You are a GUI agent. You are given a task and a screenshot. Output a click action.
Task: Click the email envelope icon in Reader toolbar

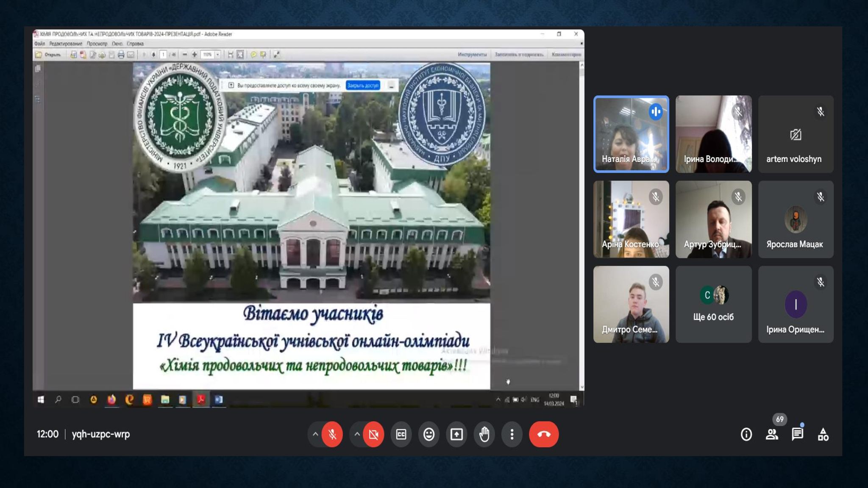(x=131, y=55)
